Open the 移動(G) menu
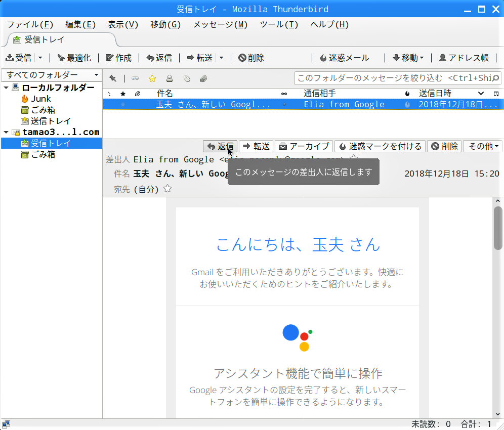The width and height of the screenshot is (504, 430). [165, 24]
